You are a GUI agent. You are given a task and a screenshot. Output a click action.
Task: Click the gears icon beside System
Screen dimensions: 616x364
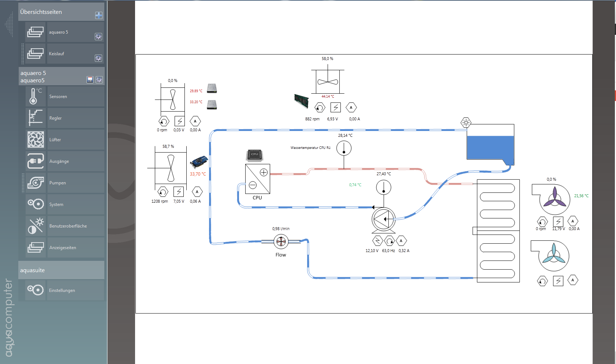point(36,204)
